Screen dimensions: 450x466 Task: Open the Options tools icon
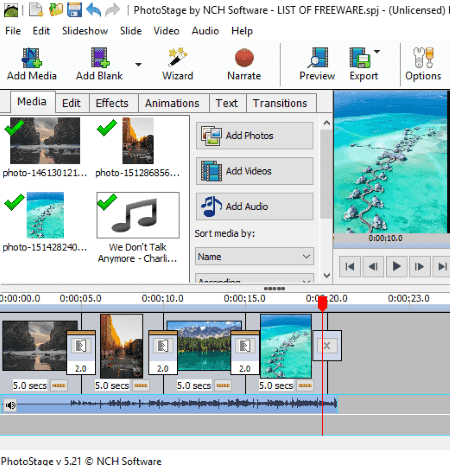[x=423, y=58]
